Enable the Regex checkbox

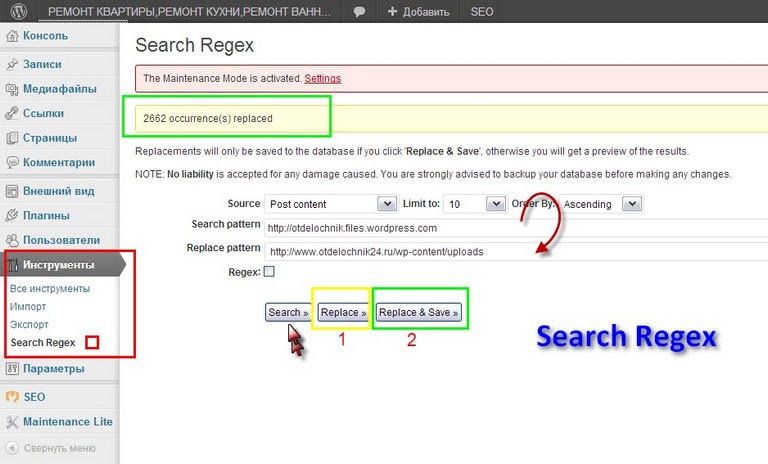(x=269, y=271)
